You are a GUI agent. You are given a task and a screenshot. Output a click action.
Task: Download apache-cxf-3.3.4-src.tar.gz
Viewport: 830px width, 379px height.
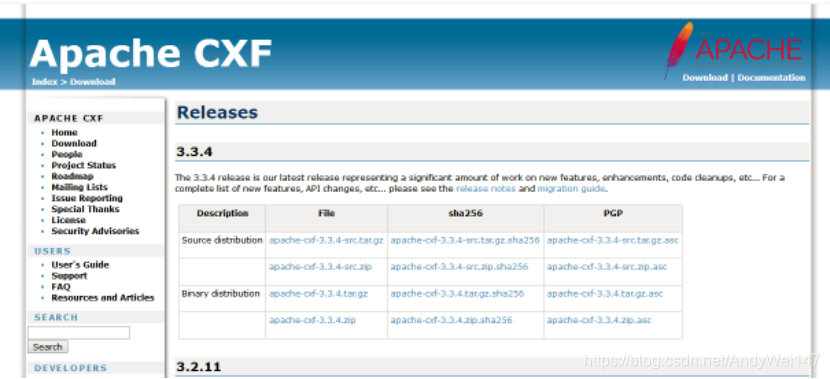click(326, 240)
